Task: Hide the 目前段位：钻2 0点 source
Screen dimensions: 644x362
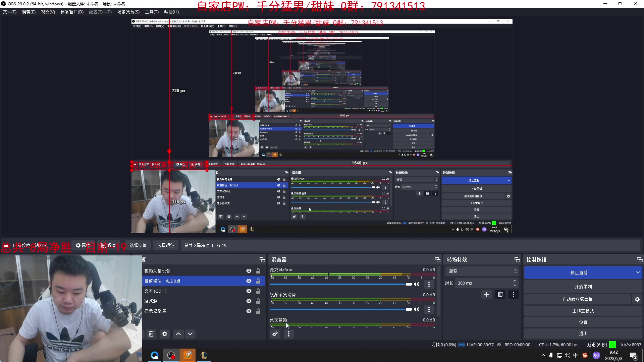Action: (x=249, y=281)
